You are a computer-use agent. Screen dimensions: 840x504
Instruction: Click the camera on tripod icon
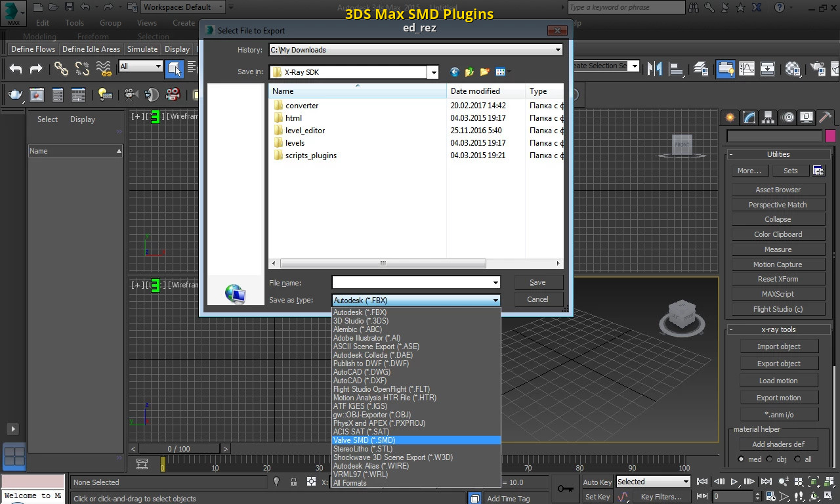click(130, 94)
